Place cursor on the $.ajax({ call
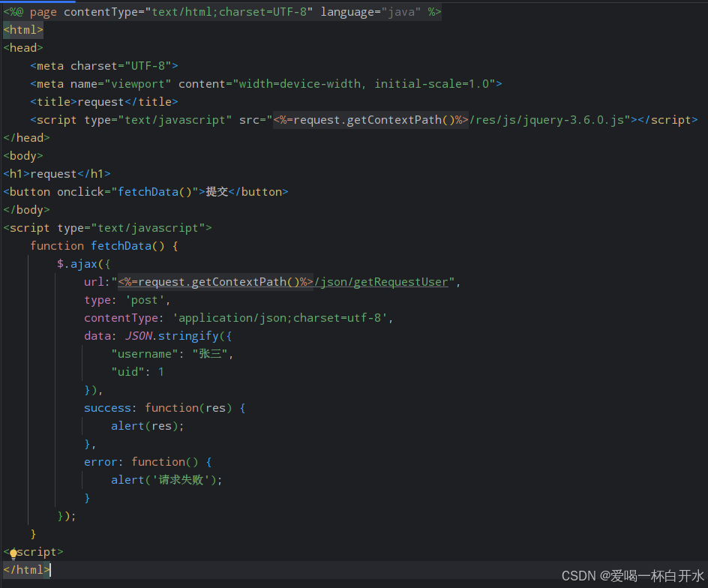Image resolution: width=708 pixels, height=588 pixels. (83, 264)
